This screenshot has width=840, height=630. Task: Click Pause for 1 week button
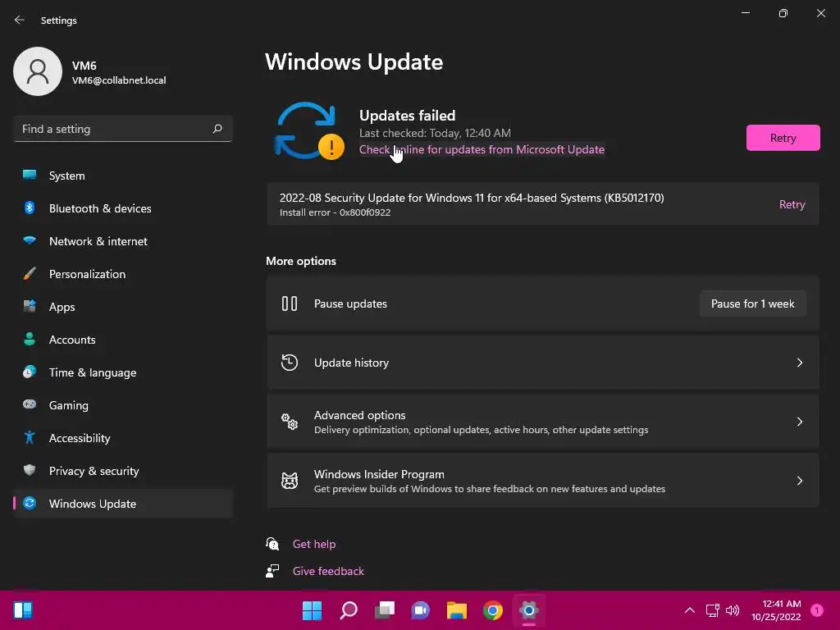(x=753, y=304)
